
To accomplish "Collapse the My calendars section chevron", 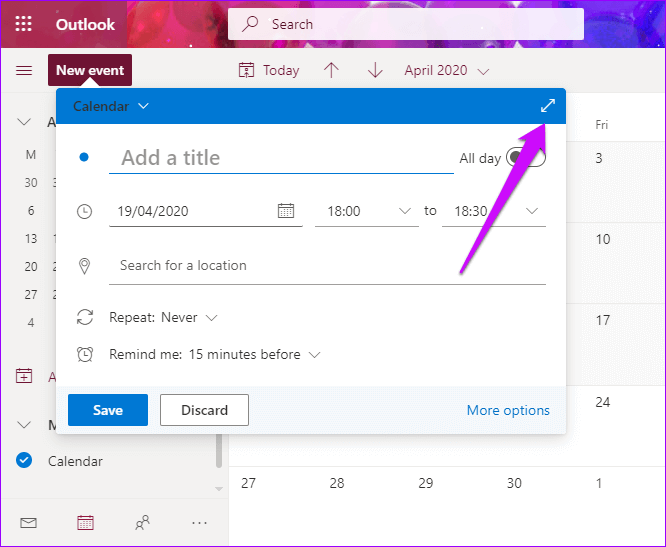I will click(x=24, y=425).
